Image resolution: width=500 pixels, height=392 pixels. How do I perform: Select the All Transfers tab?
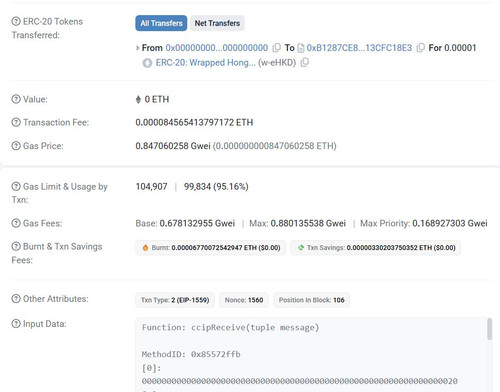[161, 23]
